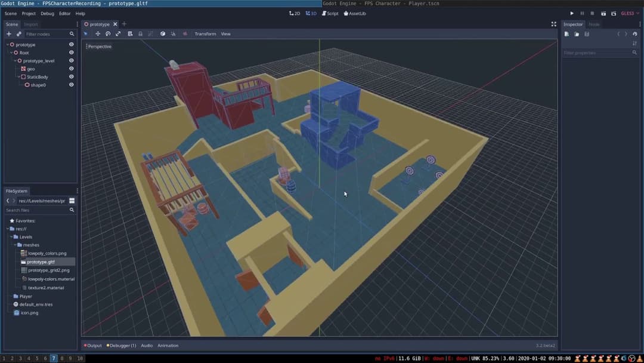Viewport: 644px width, 363px height.
Task: Activate the Select mode arrow tool
Action: coord(86,33)
